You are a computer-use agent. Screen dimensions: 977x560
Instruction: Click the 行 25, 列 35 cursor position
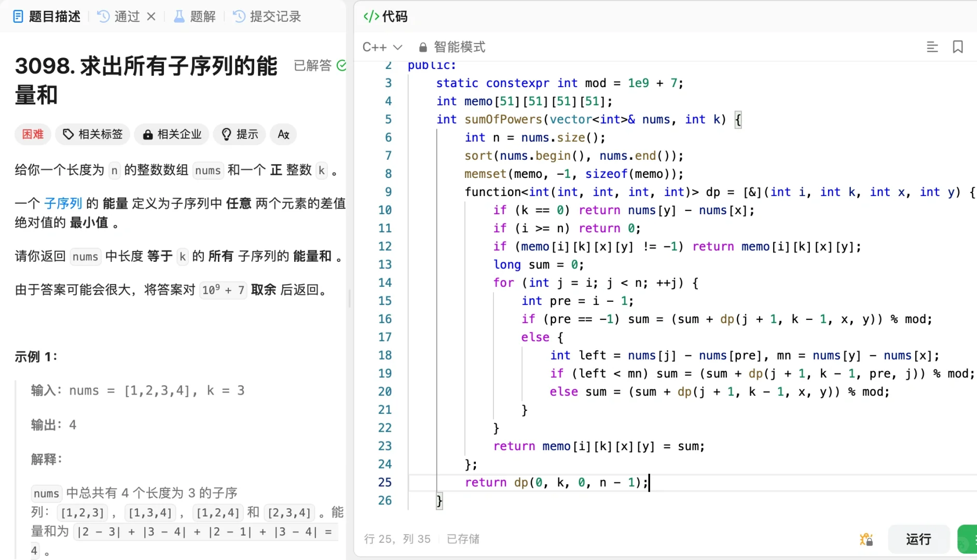(397, 539)
